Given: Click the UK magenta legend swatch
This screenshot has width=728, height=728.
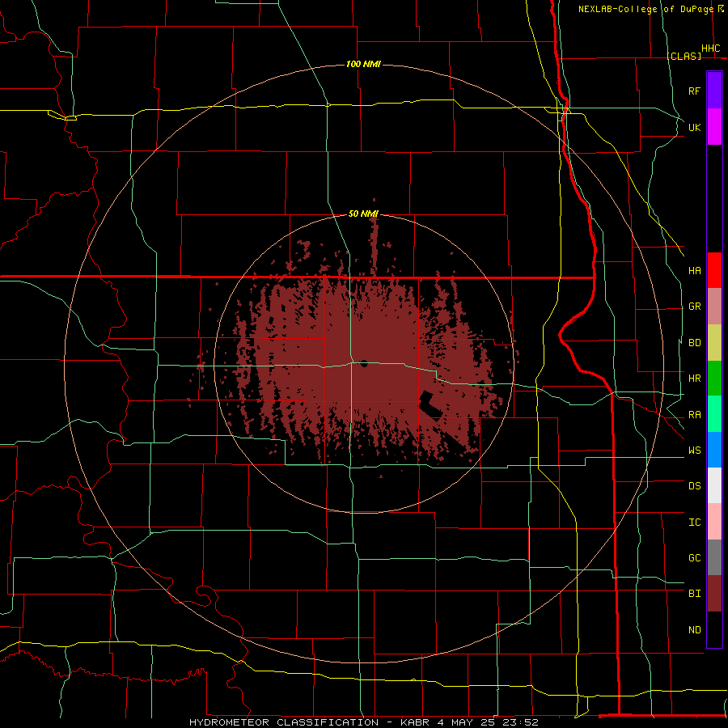Looking at the screenshot, I should pos(714,127).
